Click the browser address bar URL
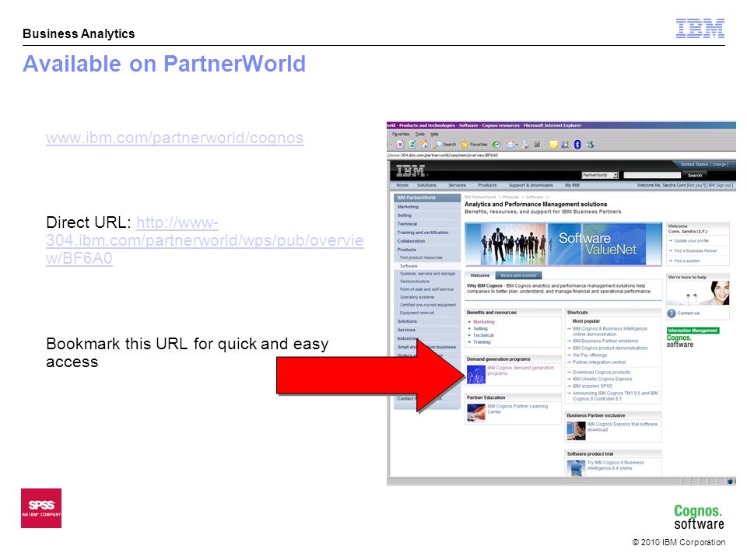Image resolution: width=747 pixels, height=560 pixels. coord(444,156)
